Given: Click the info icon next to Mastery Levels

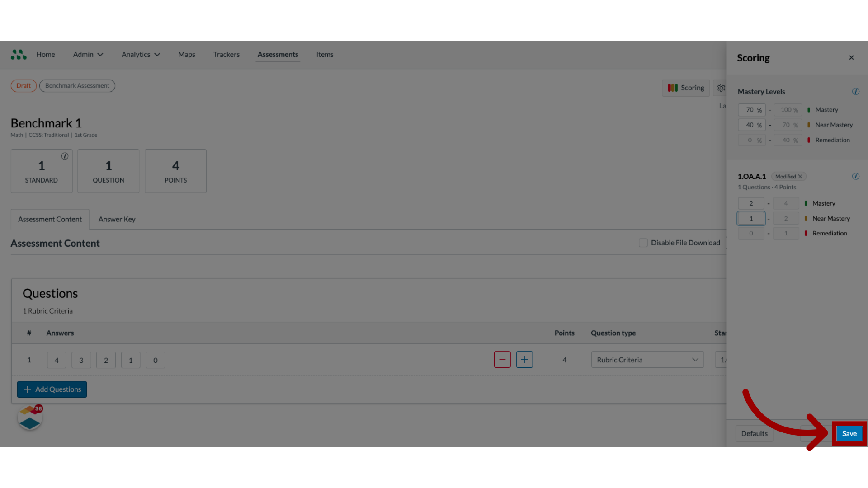Looking at the screenshot, I should [x=856, y=91].
